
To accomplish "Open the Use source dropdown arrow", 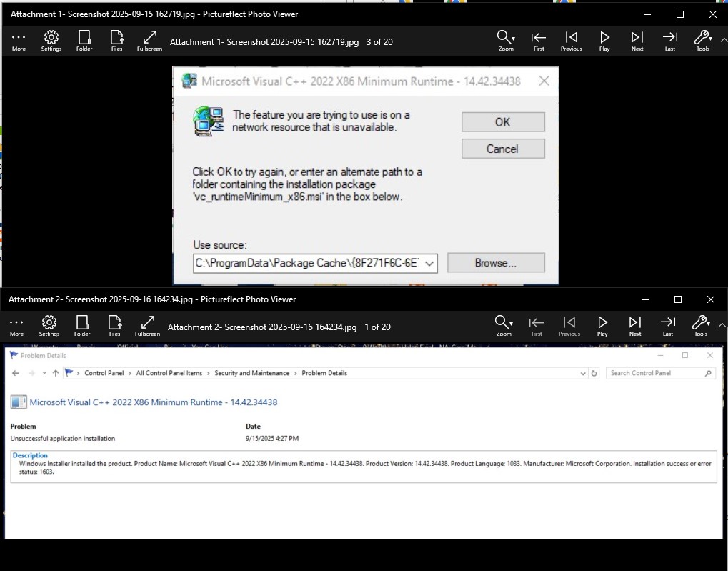I will coord(429,264).
